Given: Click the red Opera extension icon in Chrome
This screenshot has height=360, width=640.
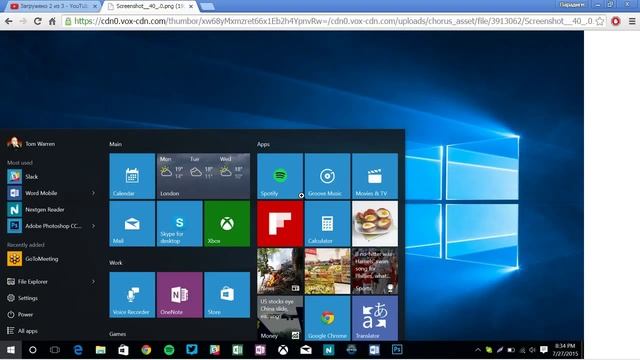Looking at the screenshot, I should (x=616, y=21).
